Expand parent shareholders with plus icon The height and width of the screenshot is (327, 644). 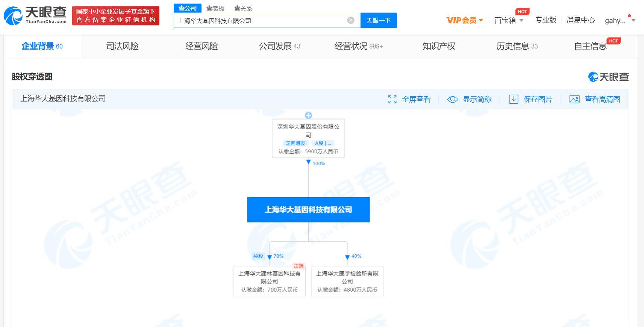coord(308,115)
